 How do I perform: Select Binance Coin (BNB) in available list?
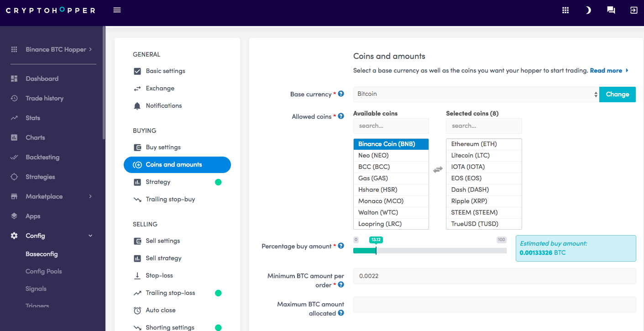(x=391, y=144)
